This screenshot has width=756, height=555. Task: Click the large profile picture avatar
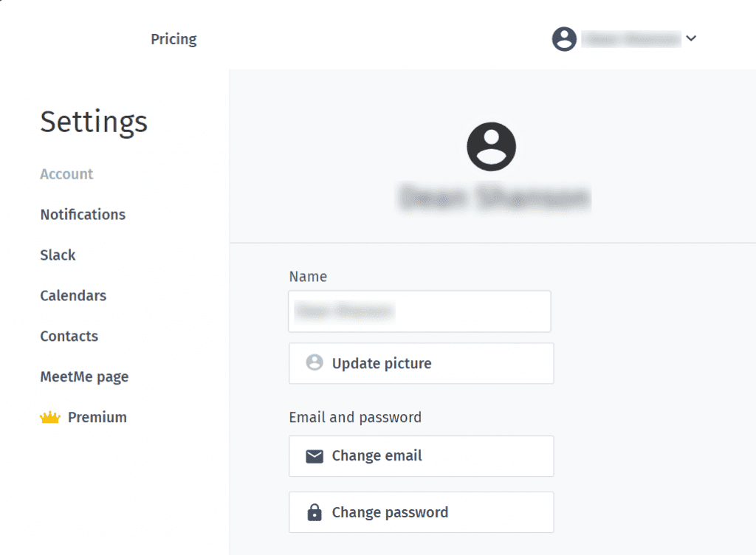pyautogui.click(x=491, y=146)
